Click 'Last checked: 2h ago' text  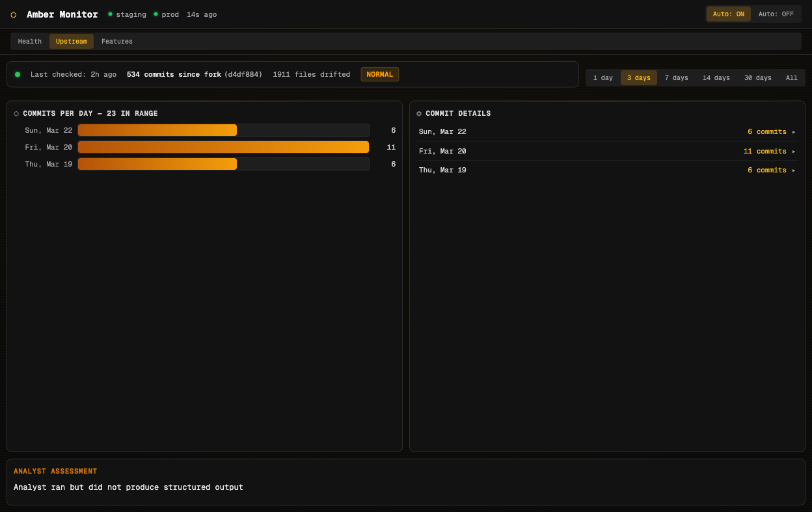coord(74,74)
